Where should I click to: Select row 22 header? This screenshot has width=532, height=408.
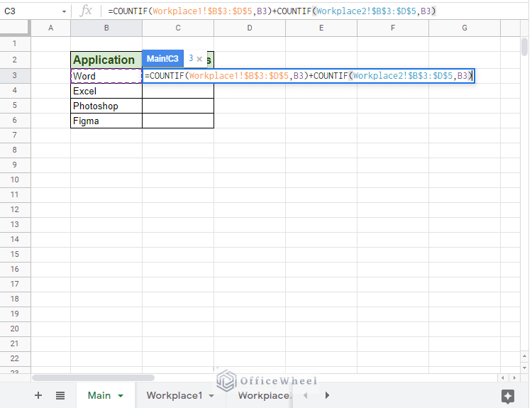[x=15, y=358]
